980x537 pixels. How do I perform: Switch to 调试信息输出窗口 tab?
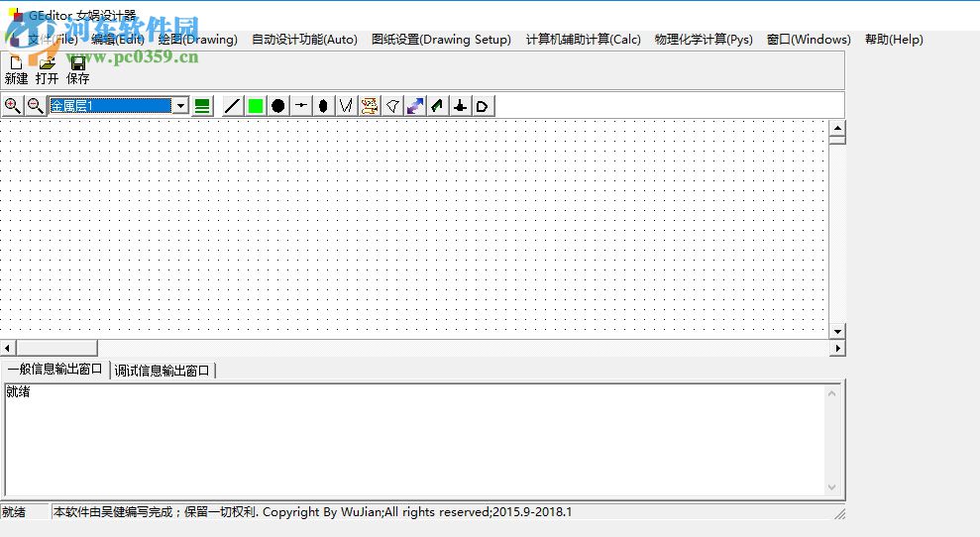pyautogui.click(x=162, y=371)
